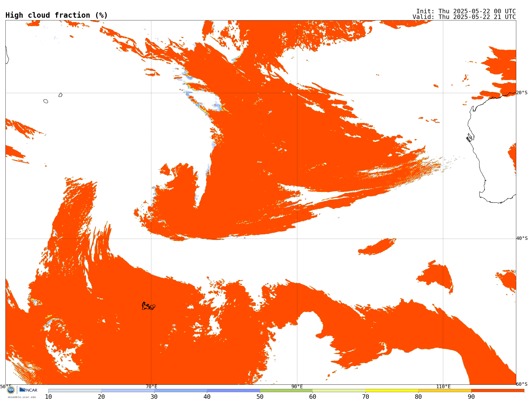Click the small cloud patch east of 40°S line

[377, 247]
